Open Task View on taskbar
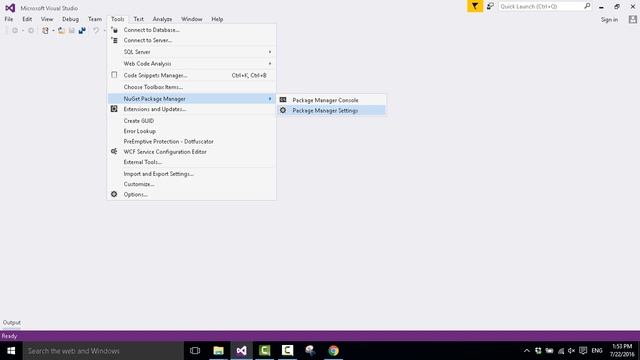 click(x=195, y=351)
